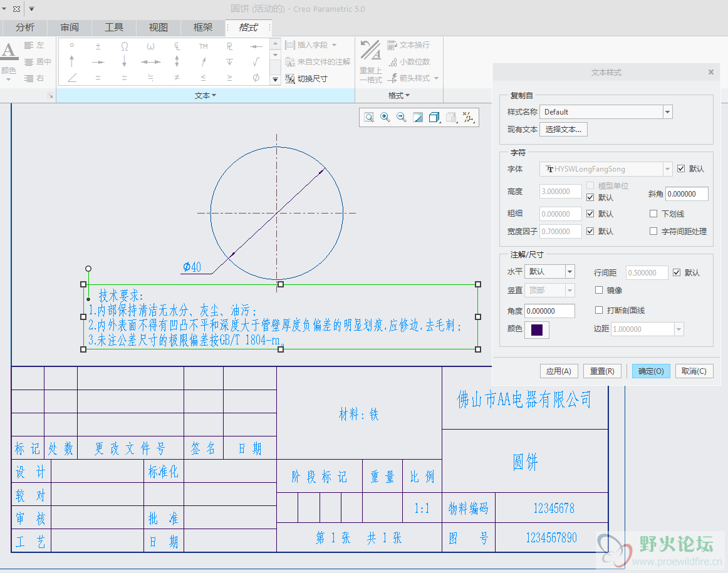Insert the greater-than-or-equal symbol

coord(230,78)
